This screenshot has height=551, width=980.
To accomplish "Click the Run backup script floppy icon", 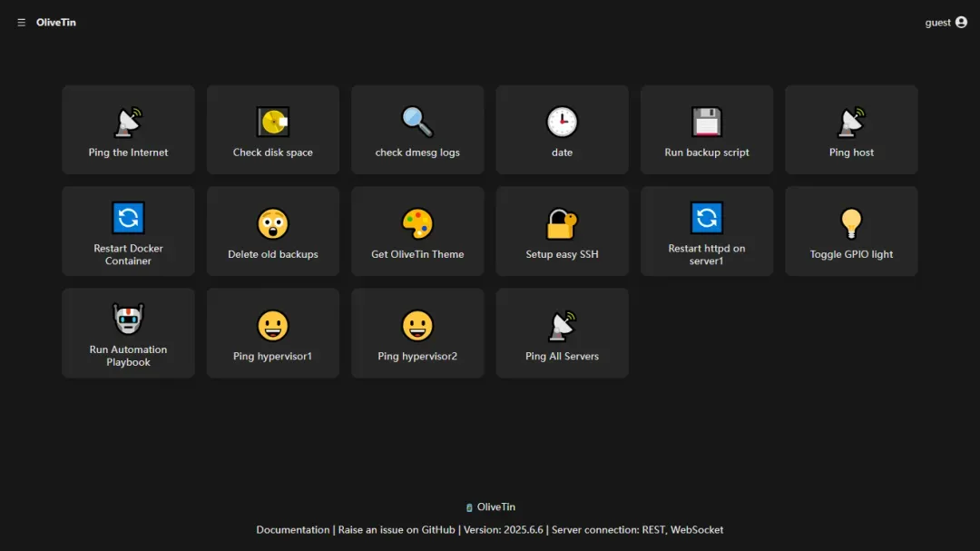I will pyautogui.click(x=707, y=122).
